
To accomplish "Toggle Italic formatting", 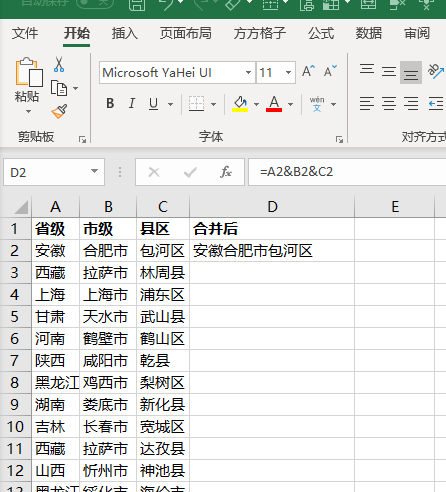I will click(x=132, y=104).
